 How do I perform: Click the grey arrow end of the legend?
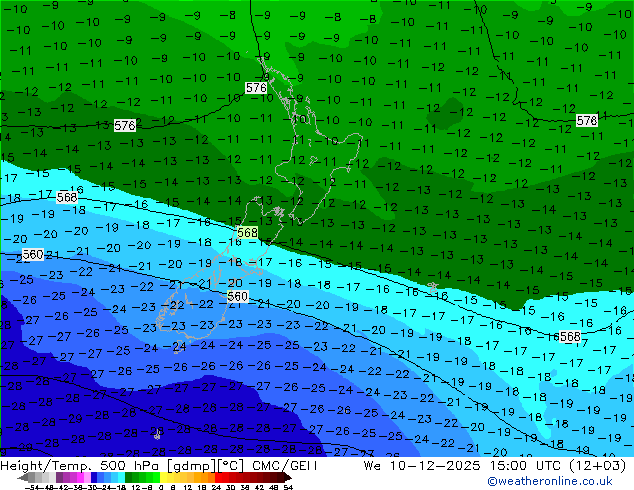[23, 478]
